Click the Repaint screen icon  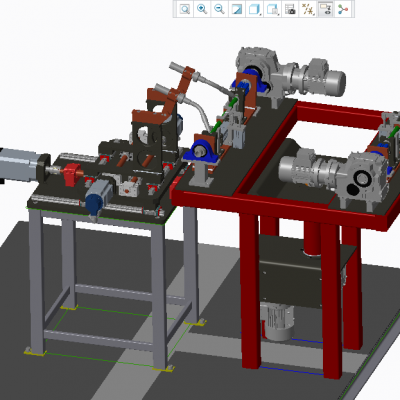coord(237,9)
